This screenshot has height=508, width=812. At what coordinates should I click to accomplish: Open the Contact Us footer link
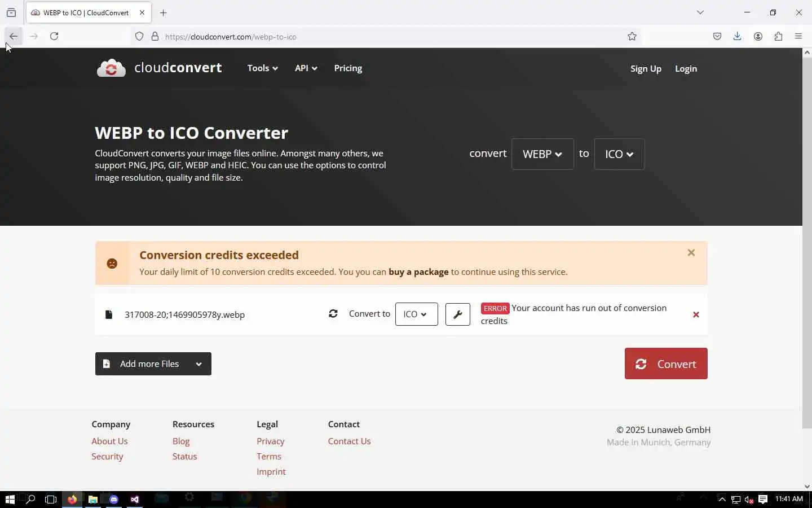350,441
